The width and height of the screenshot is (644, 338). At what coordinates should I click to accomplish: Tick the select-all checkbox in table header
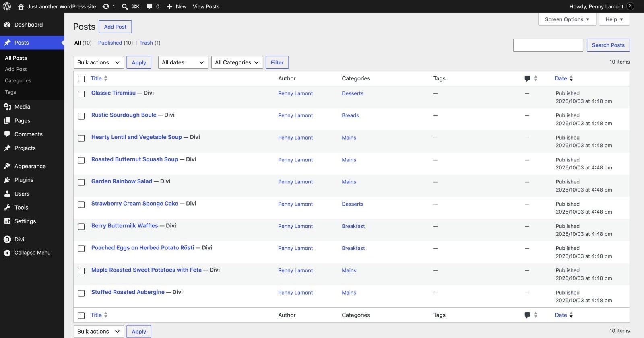(x=81, y=79)
